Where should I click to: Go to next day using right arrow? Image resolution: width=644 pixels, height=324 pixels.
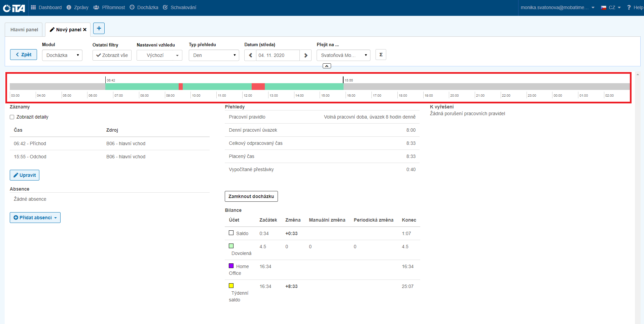point(306,55)
